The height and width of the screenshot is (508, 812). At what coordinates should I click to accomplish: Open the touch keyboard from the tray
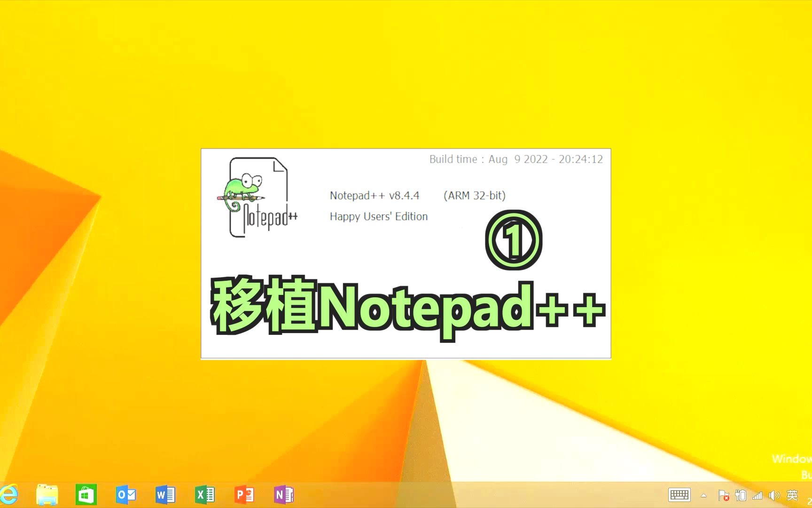[679, 496]
